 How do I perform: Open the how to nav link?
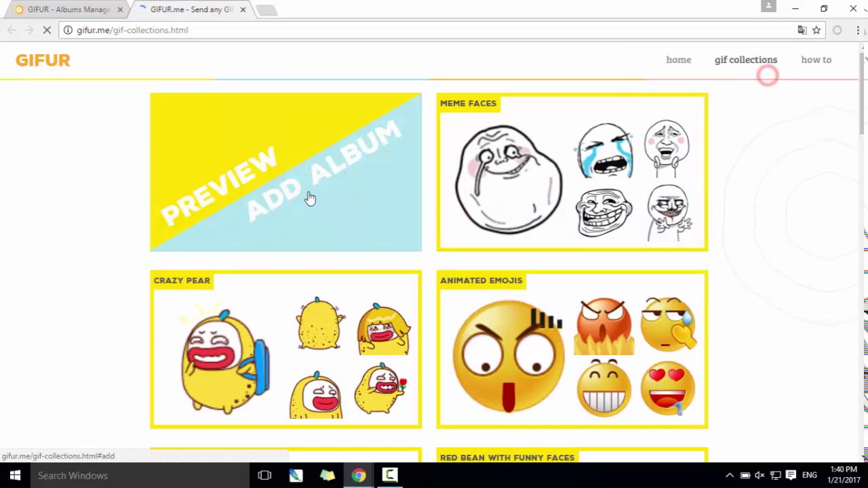point(816,60)
